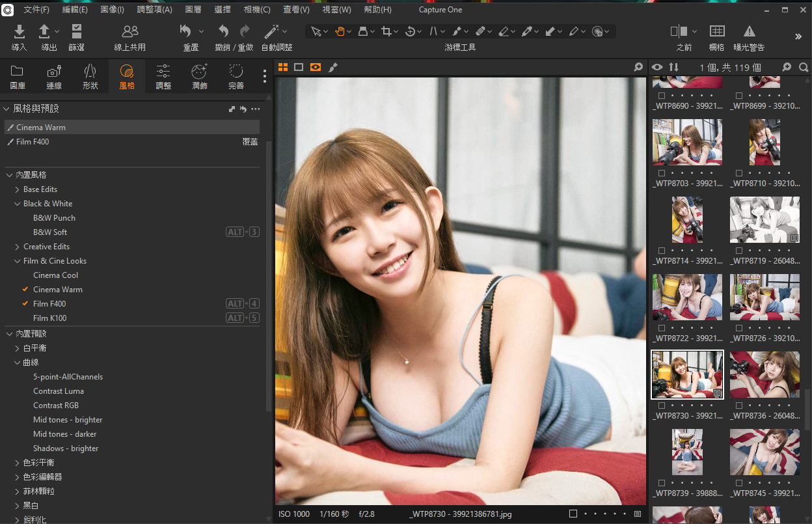
Task: Select the hand pan cursor tool
Action: coord(340,31)
